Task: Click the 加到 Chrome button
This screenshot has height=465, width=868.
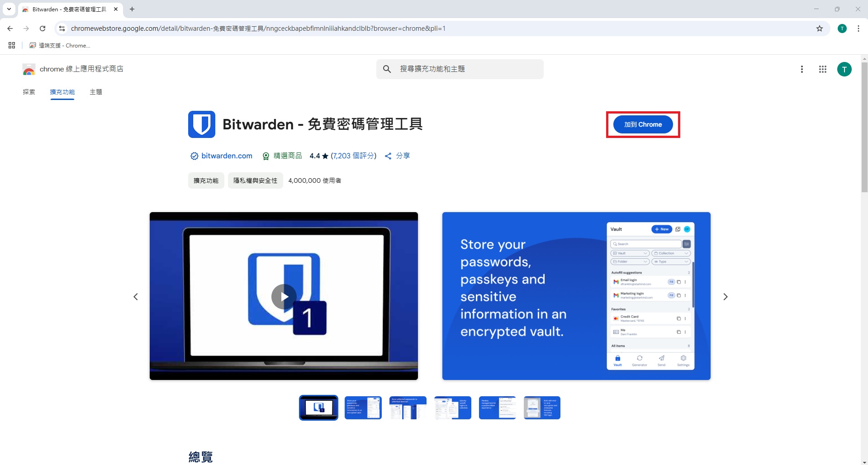Action: [x=643, y=124]
